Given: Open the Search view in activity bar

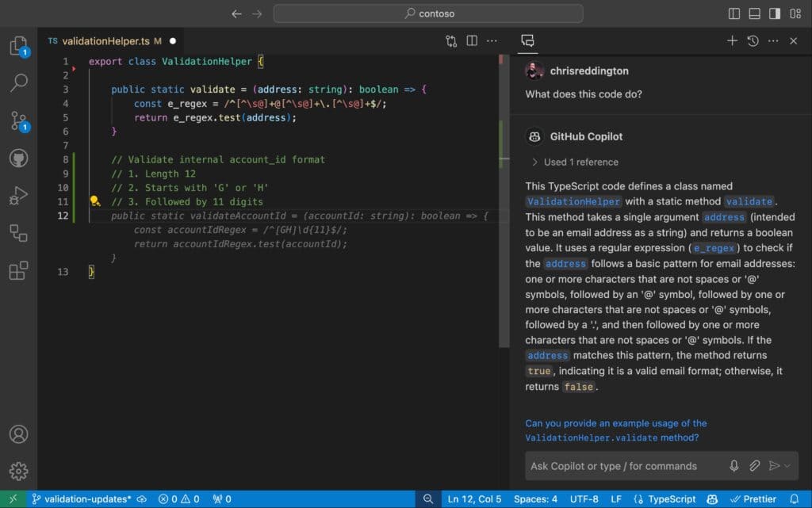Looking at the screenshot, I should pos(18,82).
